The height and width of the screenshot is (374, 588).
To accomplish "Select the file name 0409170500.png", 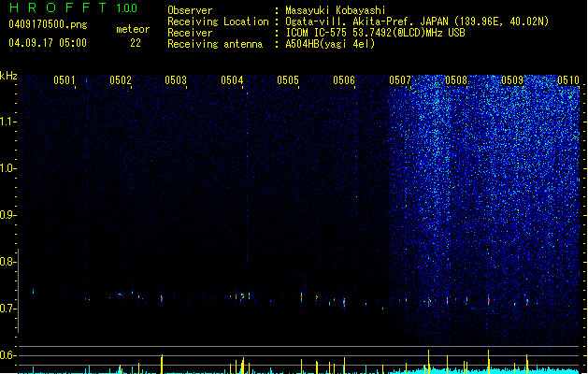I will point(48,24).
